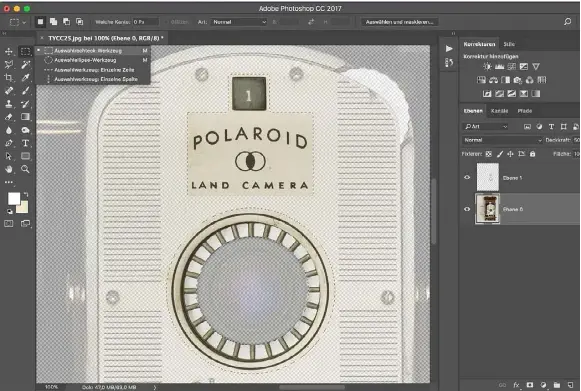This screenshot has width=581, height=391.
Task: Reset to default foreground and background colors
Action: [9, 212]
